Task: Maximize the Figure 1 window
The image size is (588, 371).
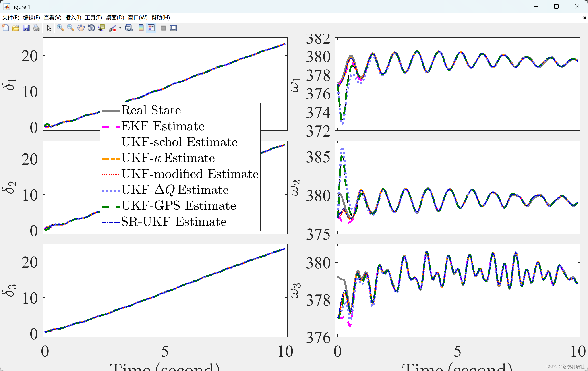Action: [556, 7]
